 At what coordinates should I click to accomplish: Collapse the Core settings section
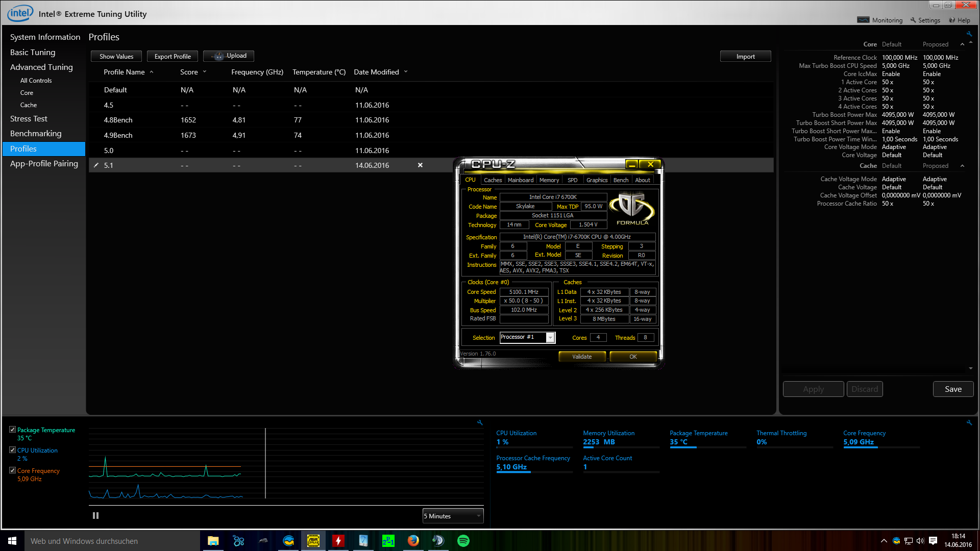[962, 44]
